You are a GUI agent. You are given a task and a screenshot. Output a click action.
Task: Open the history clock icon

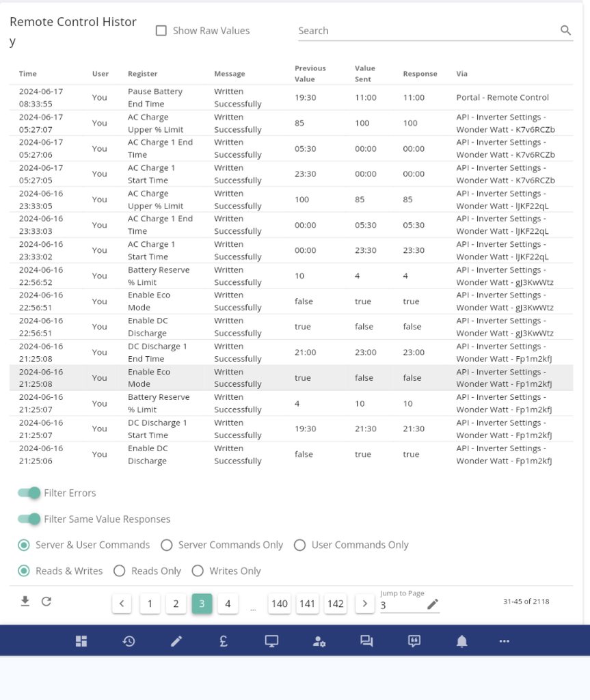(x=129, y=641)
